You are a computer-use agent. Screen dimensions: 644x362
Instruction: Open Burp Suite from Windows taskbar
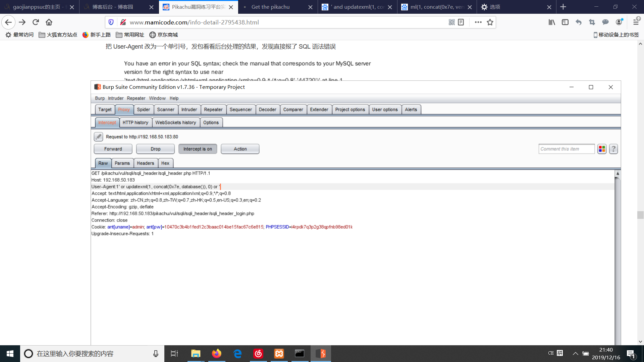pos(321,354)
